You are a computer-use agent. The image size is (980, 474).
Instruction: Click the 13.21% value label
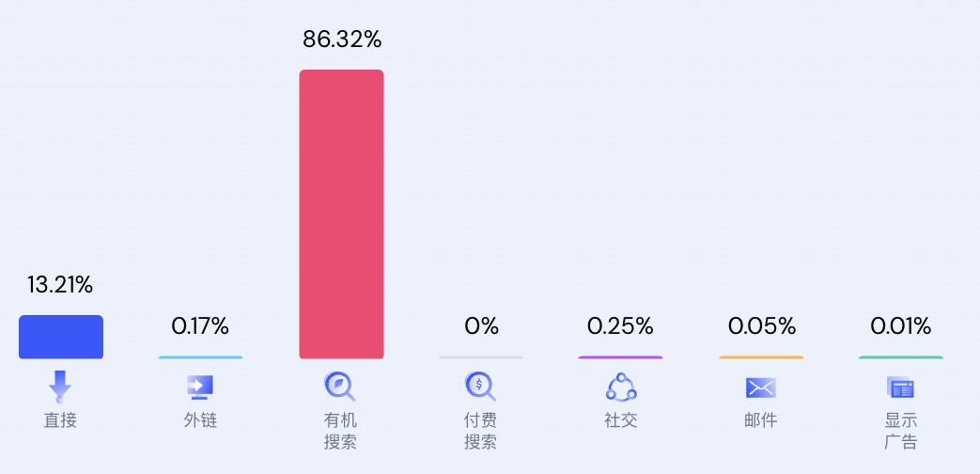[60, 285]
